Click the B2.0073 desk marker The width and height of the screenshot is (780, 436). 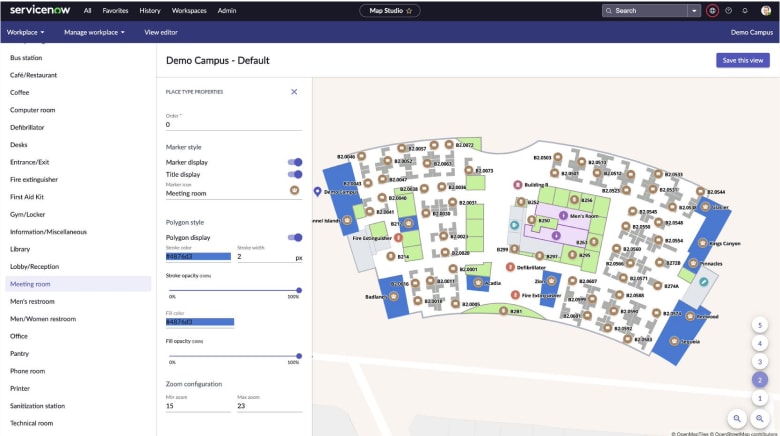tap(469, 170)
